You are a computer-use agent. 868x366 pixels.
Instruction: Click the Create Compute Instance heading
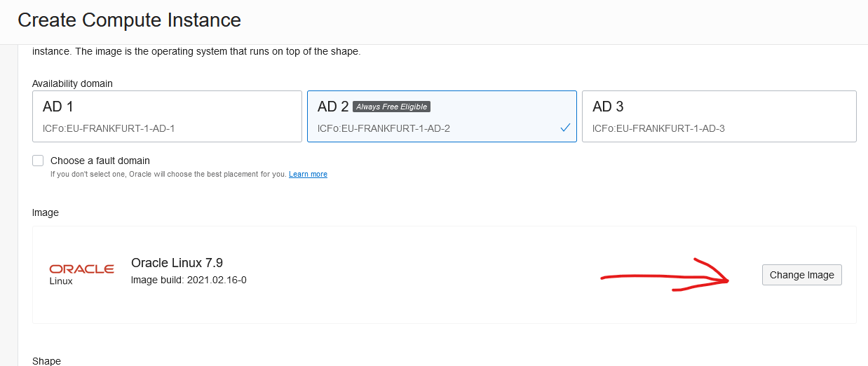[130, 20]
